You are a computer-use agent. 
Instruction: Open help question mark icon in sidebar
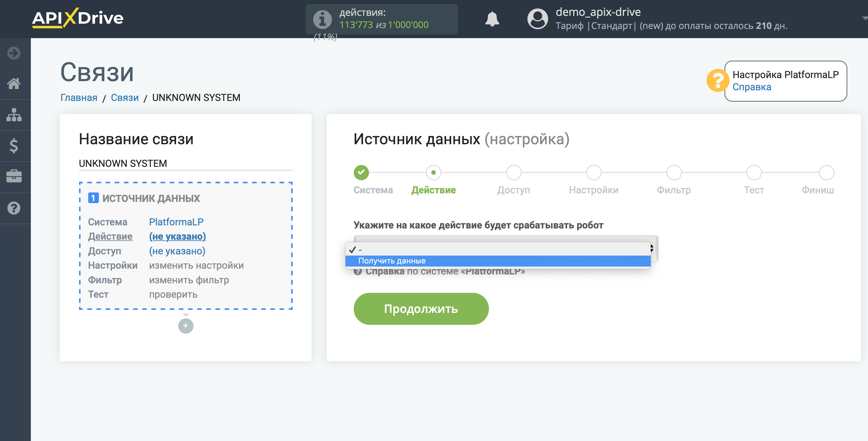click(14, 208)
